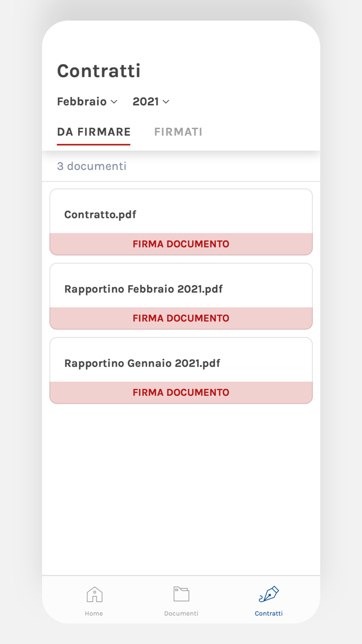
Task: Select the Contratti label in the bottom bar
Action: click(x=268, y=613)
